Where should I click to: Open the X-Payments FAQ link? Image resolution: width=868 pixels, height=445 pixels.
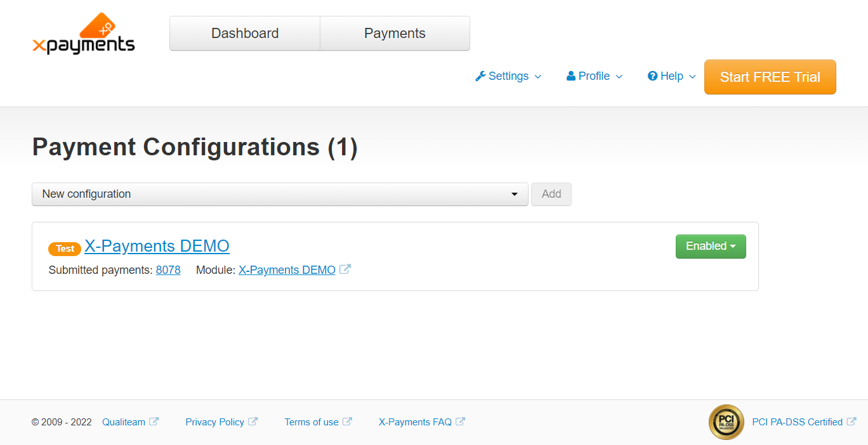click(x=415, y=422)
